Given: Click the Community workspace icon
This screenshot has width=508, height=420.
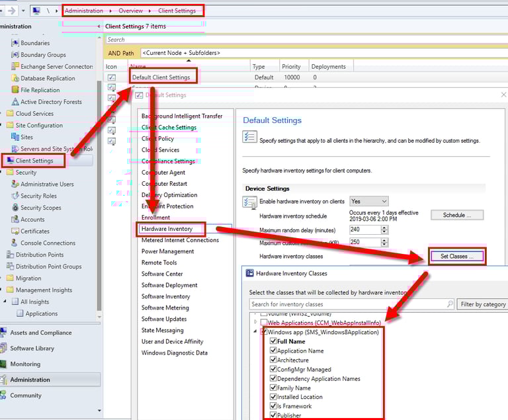Looking at the screenshot, I should tap(3, 395).
